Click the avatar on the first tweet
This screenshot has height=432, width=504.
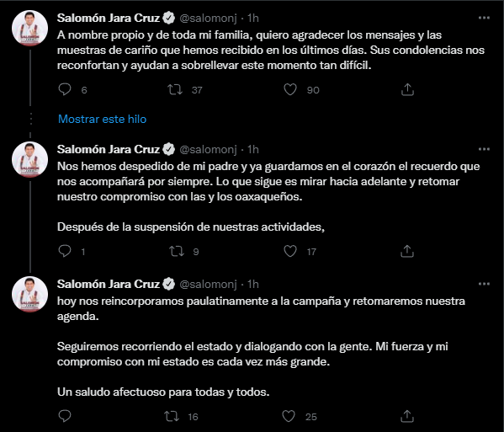pos(30,28)
